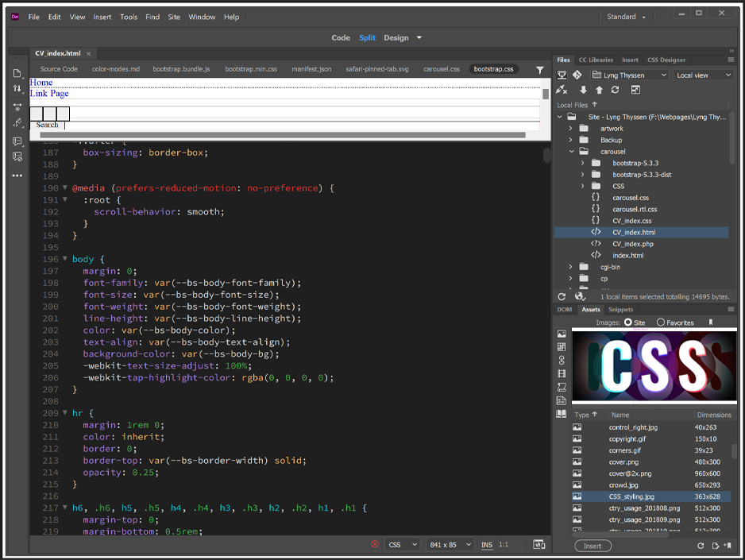Toggle the INS insert mode indicator
Viewport: 745px width, 560px height.
pyautogui.click(x=486, y=545)
